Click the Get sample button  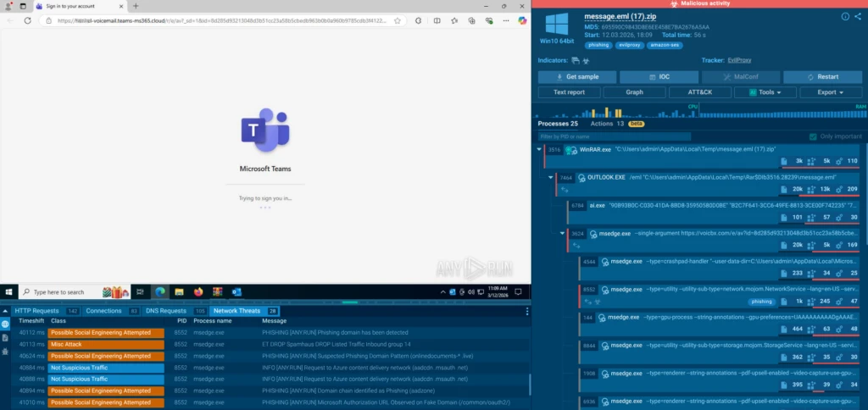[x=576, y=76]
